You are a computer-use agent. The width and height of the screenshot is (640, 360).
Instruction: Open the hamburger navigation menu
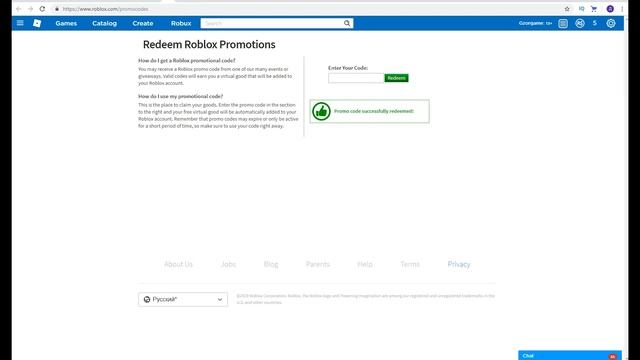tap(20, 23)
